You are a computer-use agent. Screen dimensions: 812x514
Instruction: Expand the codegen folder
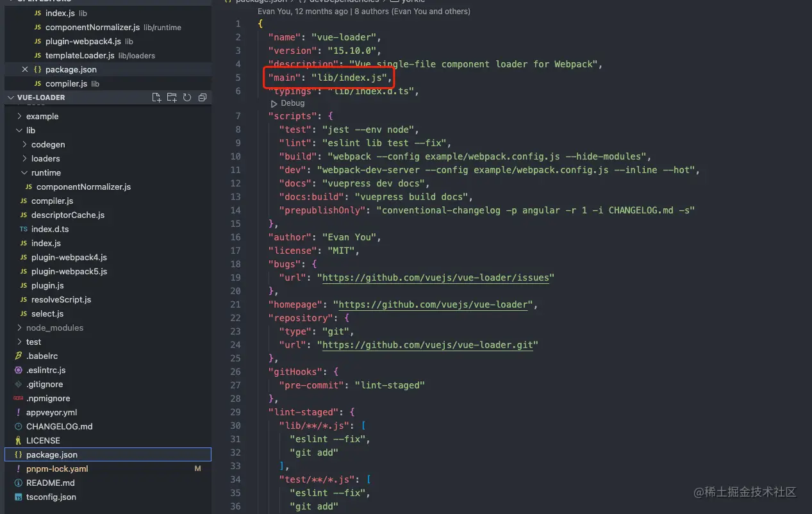tap(24, 144)
